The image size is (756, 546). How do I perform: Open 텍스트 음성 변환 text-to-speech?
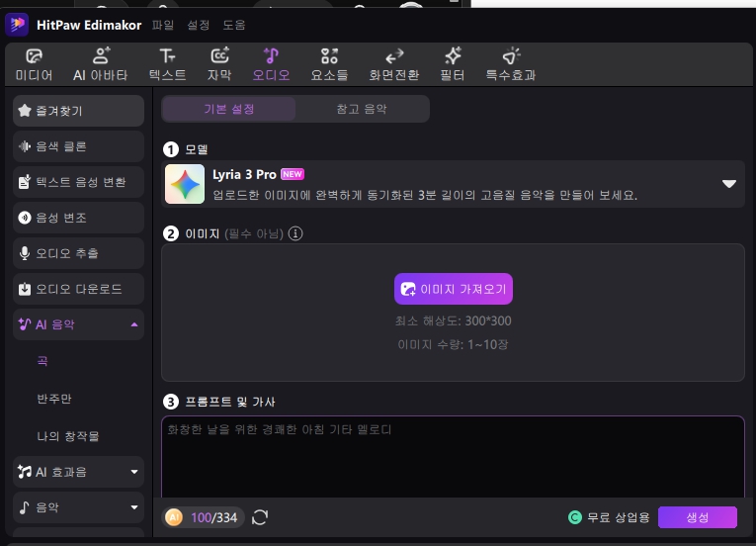pos(78,182)
